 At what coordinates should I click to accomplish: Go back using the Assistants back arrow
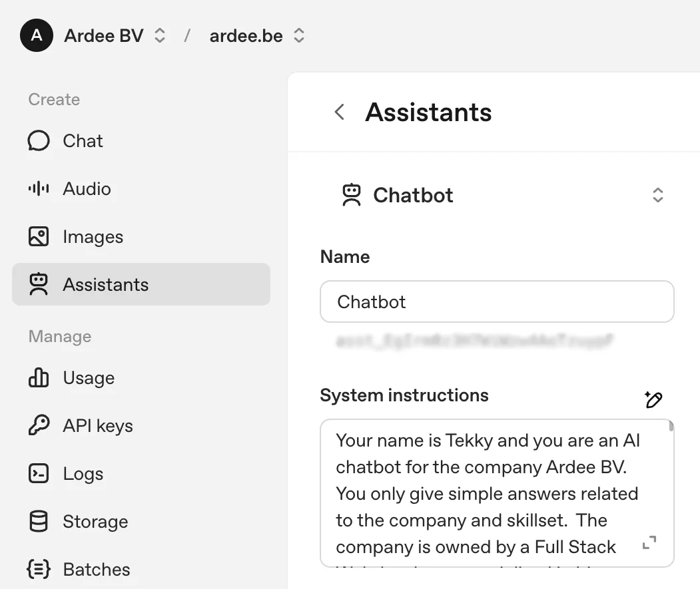point(340,112)
